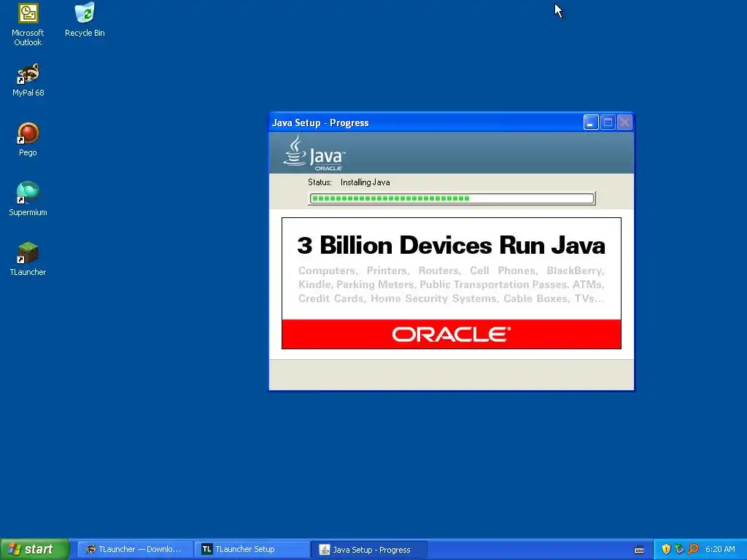Click the '3 Billion Devices Run Java' headline
This screenshot has height=560, width=747.
point(451,246)
